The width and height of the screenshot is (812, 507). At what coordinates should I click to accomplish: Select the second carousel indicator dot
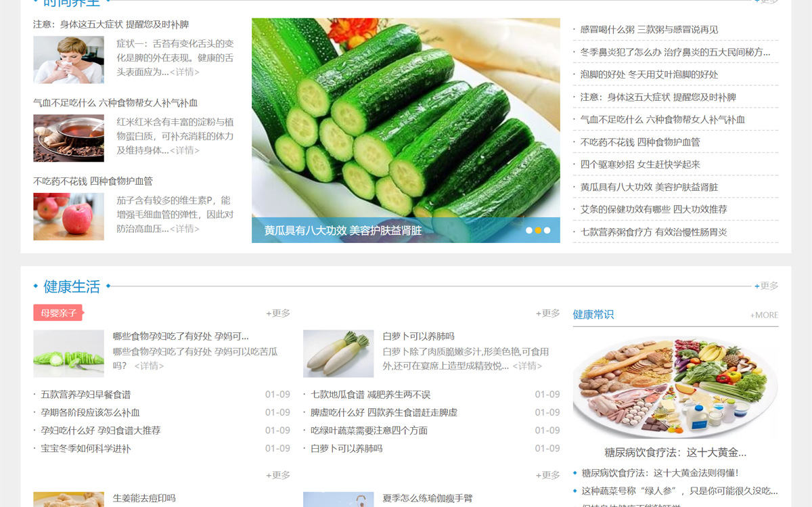(x=538, y=230)
